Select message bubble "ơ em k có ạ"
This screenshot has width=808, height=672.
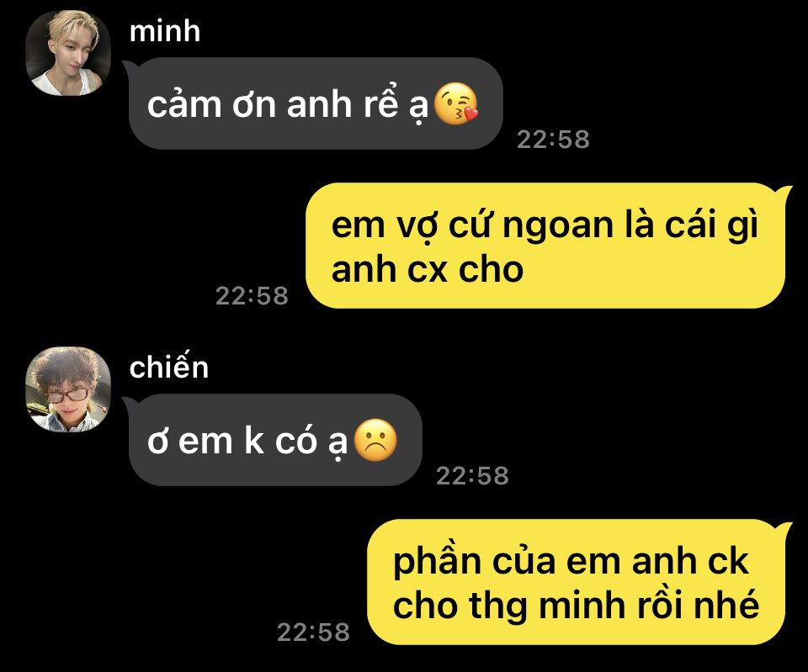click(274, 440)
